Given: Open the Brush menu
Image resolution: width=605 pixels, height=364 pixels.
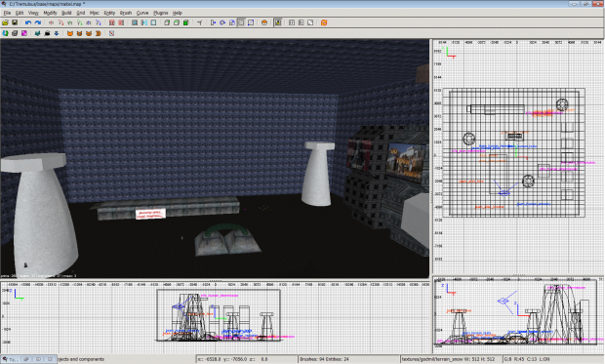Looking at the screenshot, I should 126,13.
